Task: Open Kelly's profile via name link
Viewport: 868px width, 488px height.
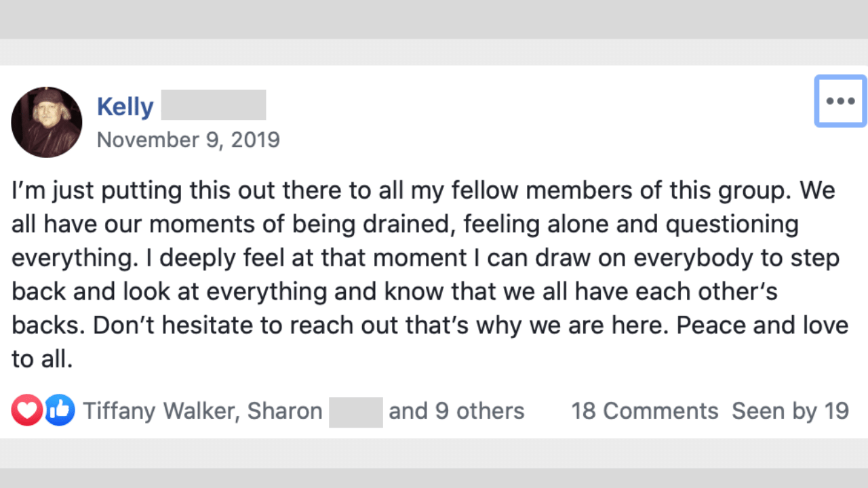Action: click(x=125, y=106)
